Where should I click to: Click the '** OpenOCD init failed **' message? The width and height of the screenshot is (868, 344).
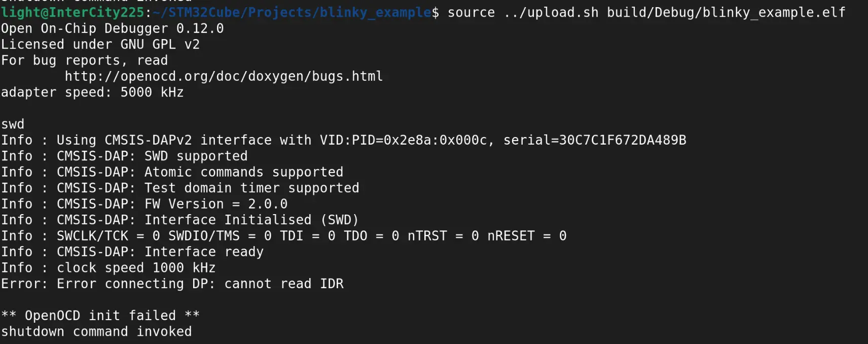100,316
